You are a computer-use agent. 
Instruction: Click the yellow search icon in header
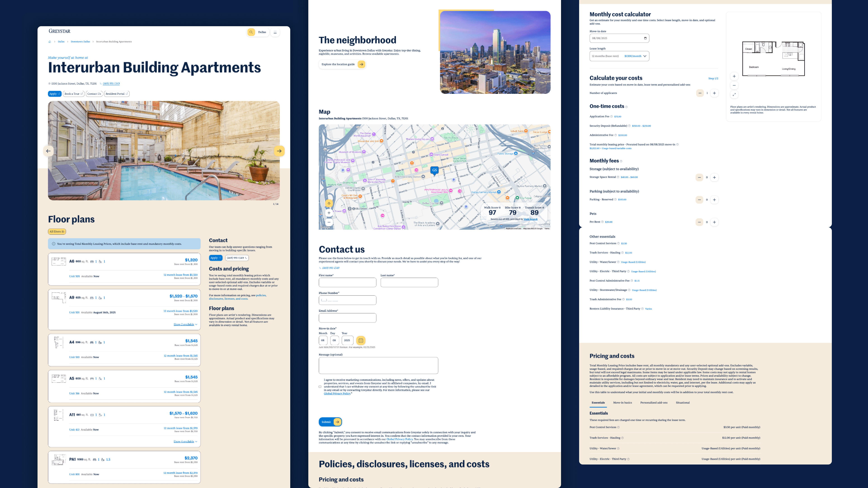pos(251,32)
